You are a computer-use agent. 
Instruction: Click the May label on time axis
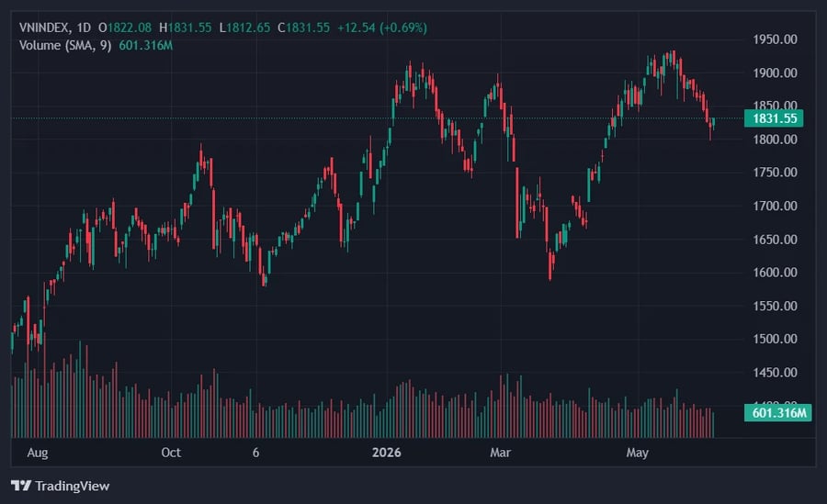coord(637,453)
